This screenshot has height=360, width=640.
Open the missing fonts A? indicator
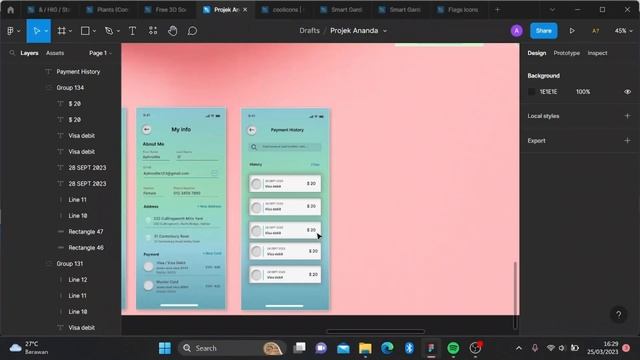(596, 31)
